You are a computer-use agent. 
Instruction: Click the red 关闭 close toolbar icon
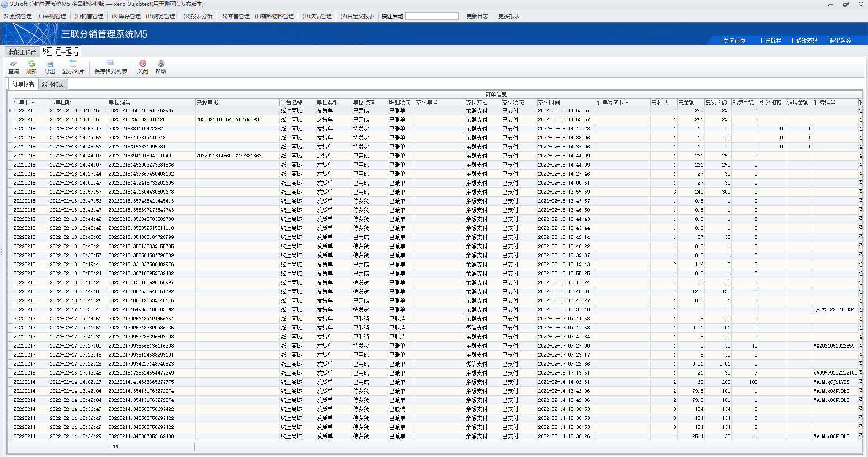(143, 67)
